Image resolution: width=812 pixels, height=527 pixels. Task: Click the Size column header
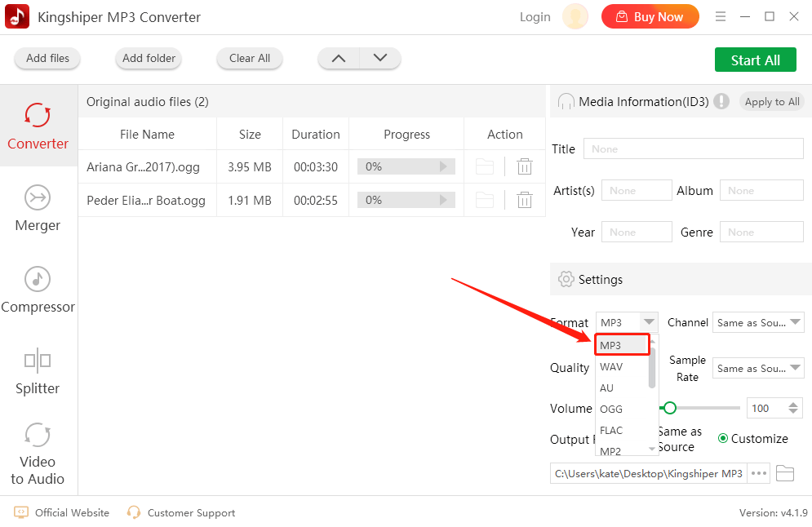click(x=250, y=134)
